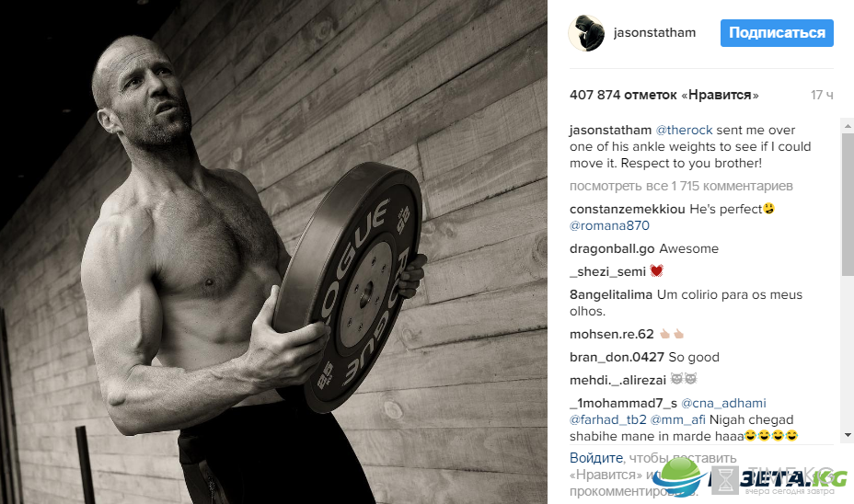Open the jasonstatham username in the header
854x504 pixels.
pyautogui.click(x=654, y=33)
